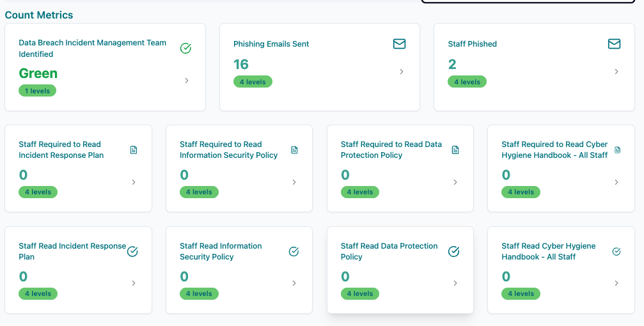Expand Phishing Emails Sent card chevron
The width and height of the screenshot is (644, 326).
point(402,72)
